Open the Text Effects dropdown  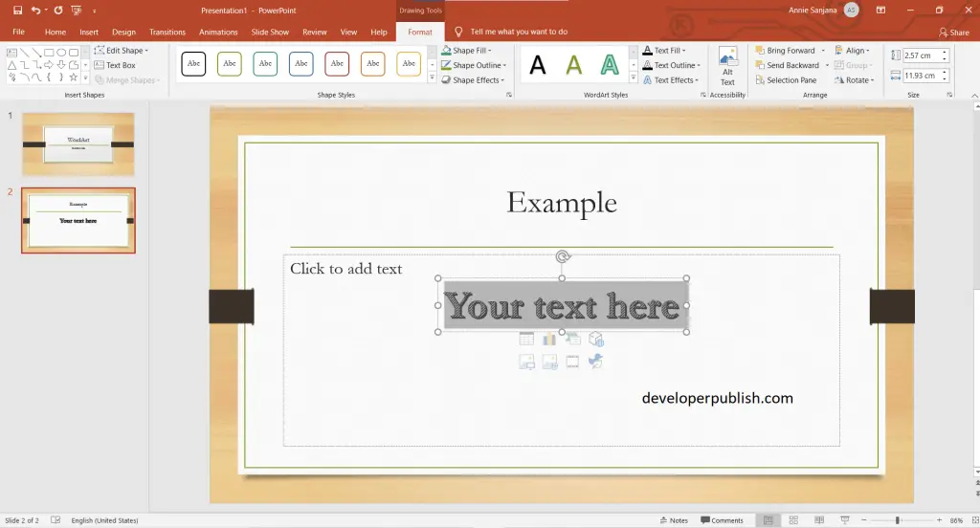point(671,80)
